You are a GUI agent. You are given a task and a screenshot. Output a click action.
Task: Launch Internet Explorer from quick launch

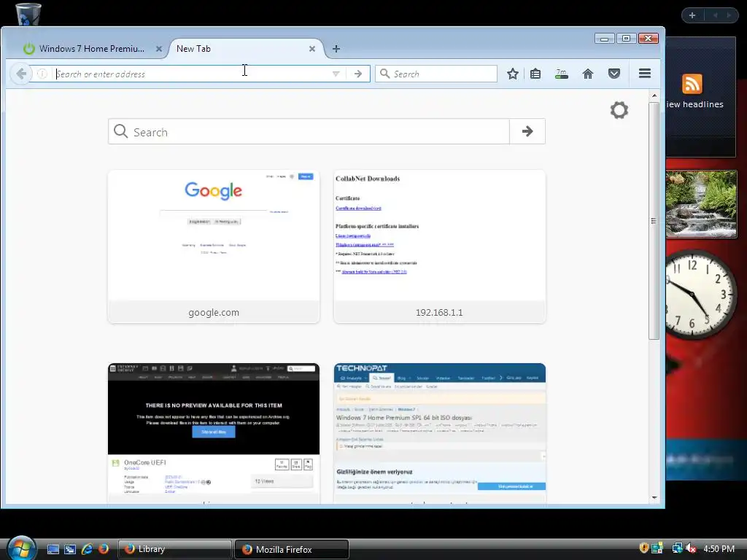(x=87, y=549)
